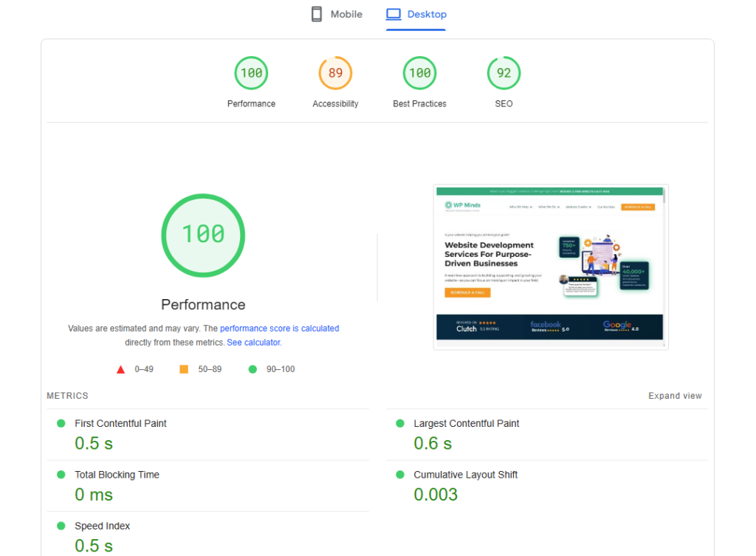Click the red triangle 0–49 legend icon
756x556 pixels.
(x=120, y=369)
